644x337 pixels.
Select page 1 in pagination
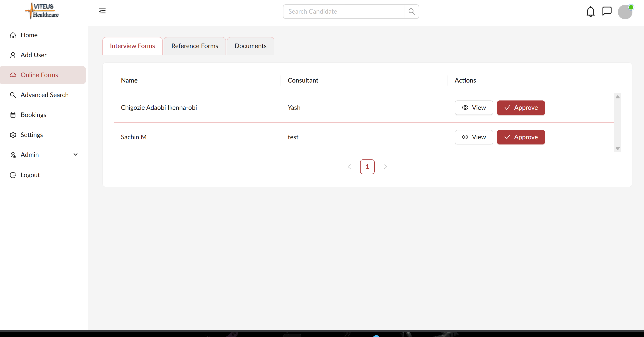(x=367, y=167)
